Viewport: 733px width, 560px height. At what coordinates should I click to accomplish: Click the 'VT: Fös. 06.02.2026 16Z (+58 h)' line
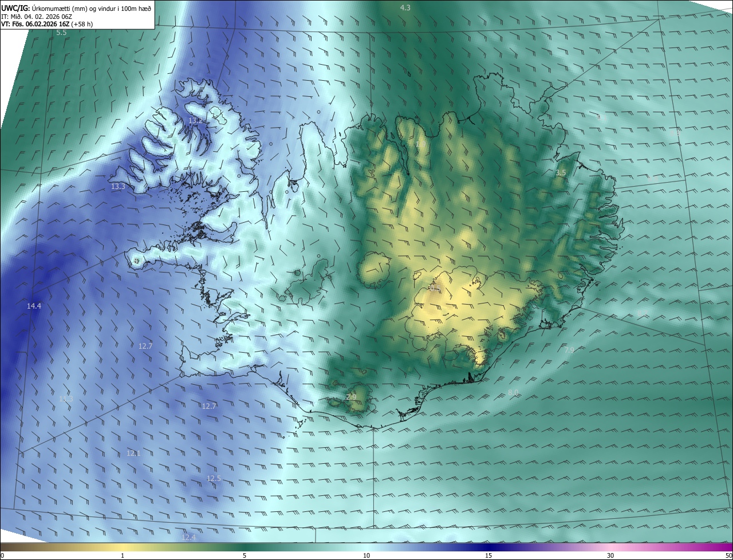click(x=47, y=24)
